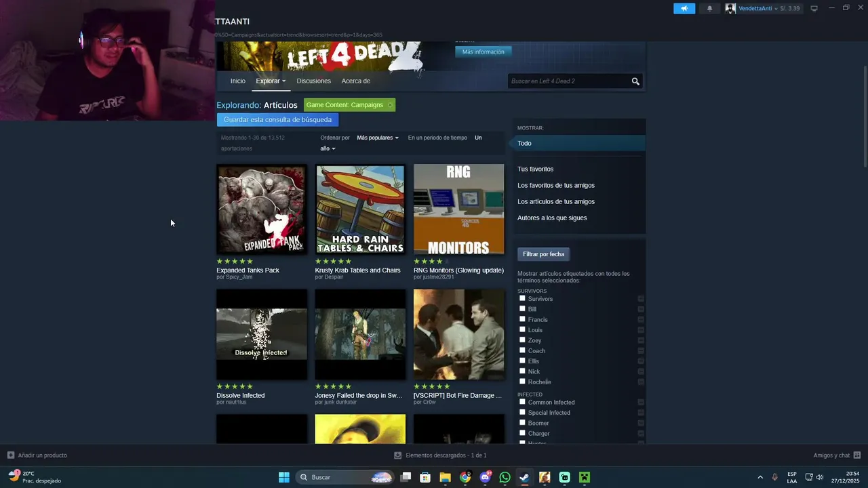Remove the Game Content: Campaigns filter tag
The width and height of the screenshot is (868, 488).
(x=390, y=105)
